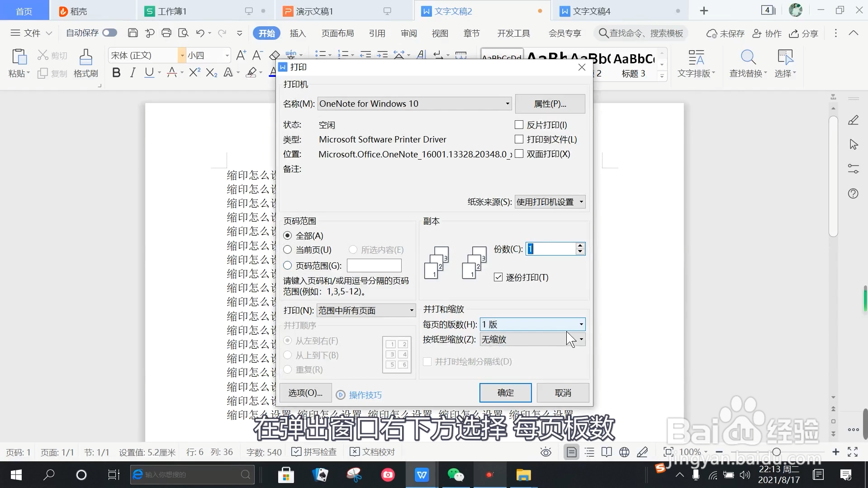Select the Format Painter brush icon

85,57
